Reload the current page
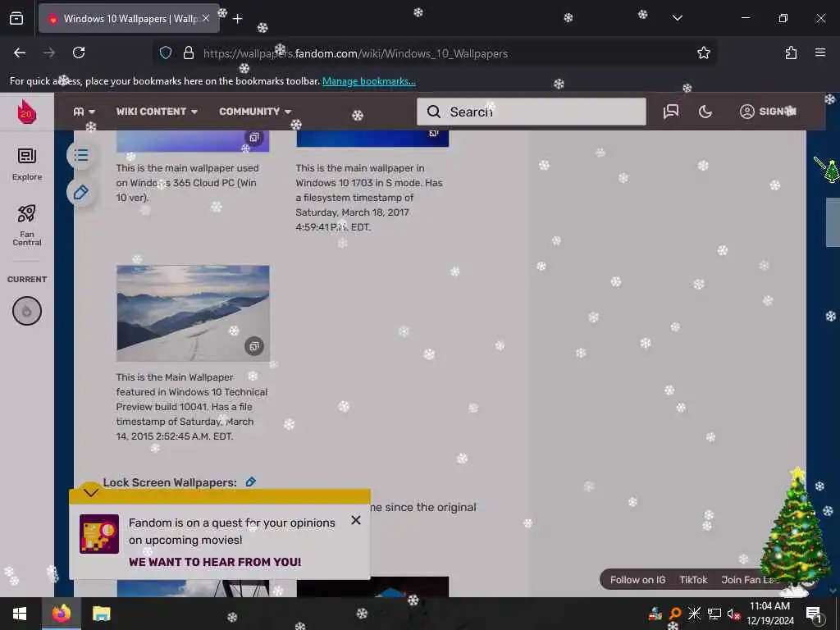The image size is (840, 630). click(x=79, y=52)
